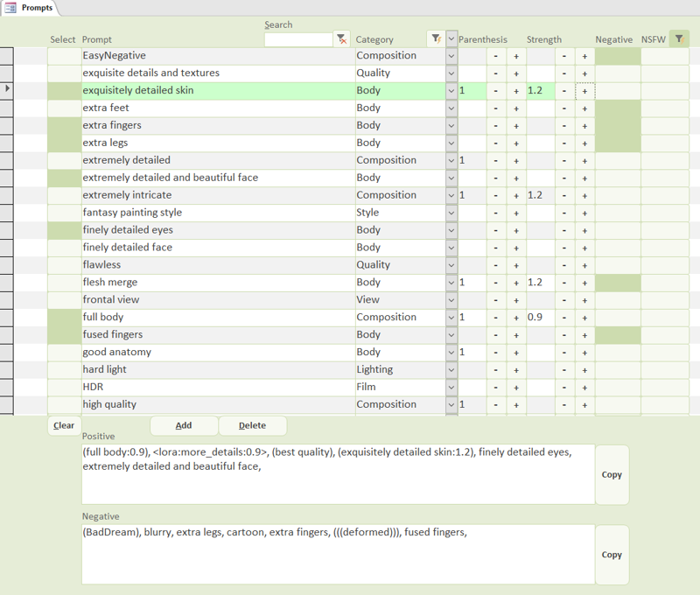
Task: Open category dropdown for EasyNegative row
Action: click(x=451, y=56)
